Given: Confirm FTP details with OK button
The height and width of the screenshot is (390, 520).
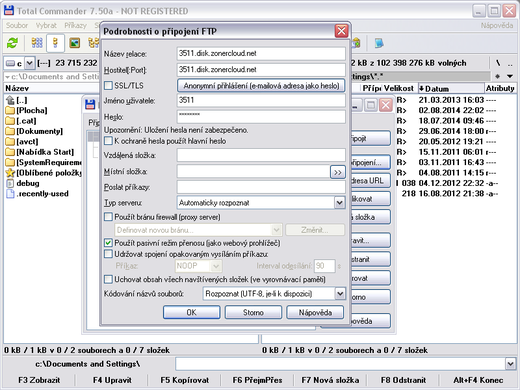Looking at the screenshot, I should (191, 312).
